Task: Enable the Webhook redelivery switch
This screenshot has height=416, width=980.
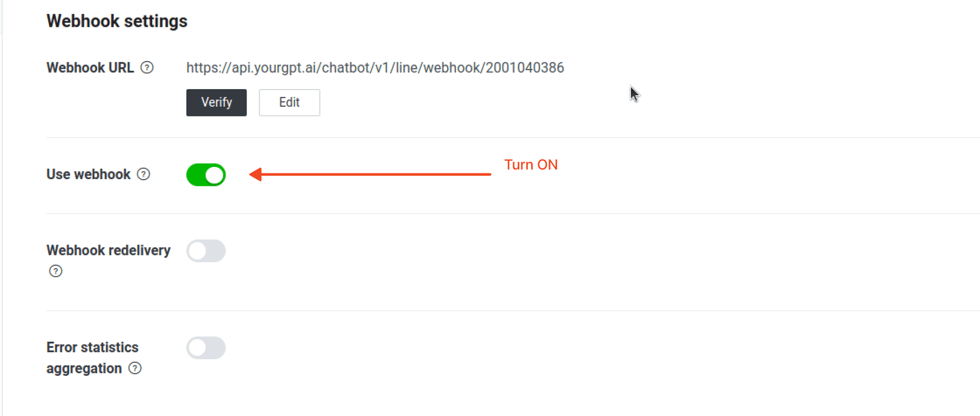Action: [206, 251]
